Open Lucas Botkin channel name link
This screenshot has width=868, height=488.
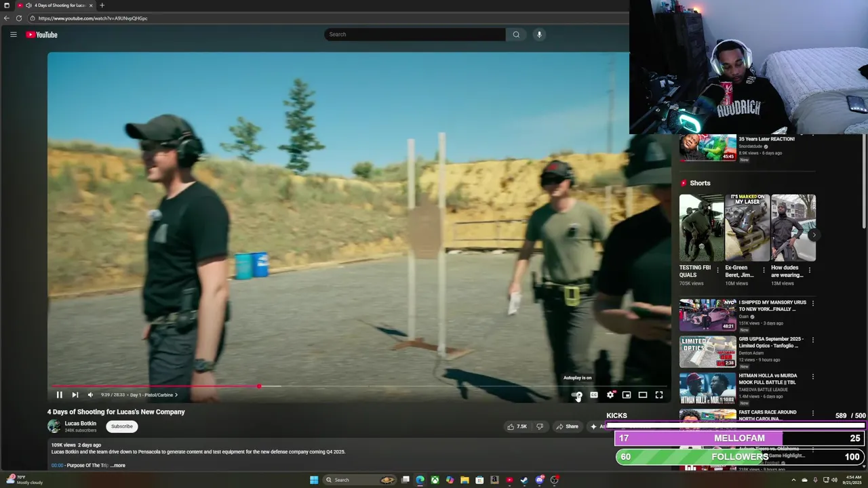(x=80, y=423)
